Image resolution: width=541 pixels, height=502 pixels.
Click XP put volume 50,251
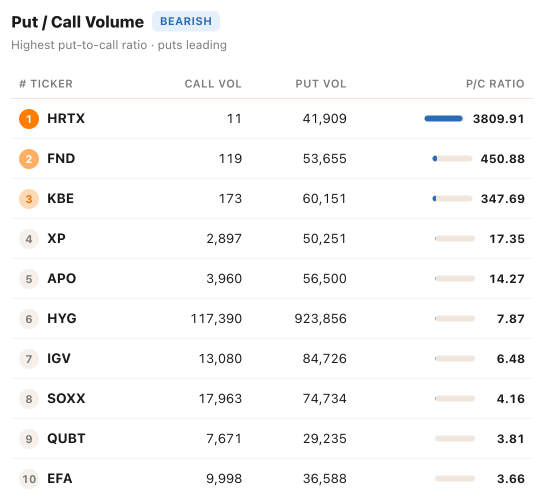point(325,239)
